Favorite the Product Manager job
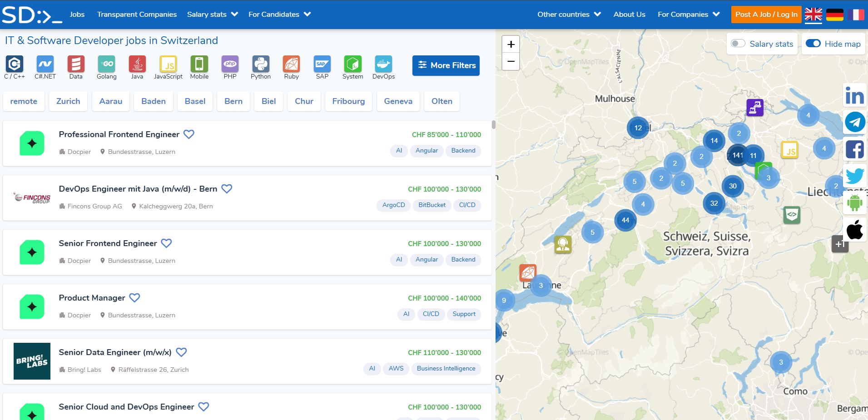This screenshot has width=868, height=420. [134, 298]
